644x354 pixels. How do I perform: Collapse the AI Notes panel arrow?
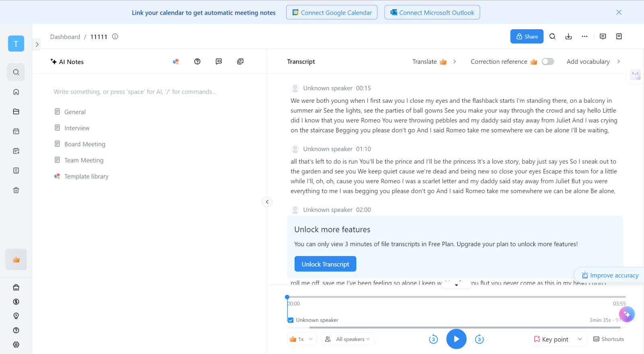pyautogui.click(x=267, y=202)
